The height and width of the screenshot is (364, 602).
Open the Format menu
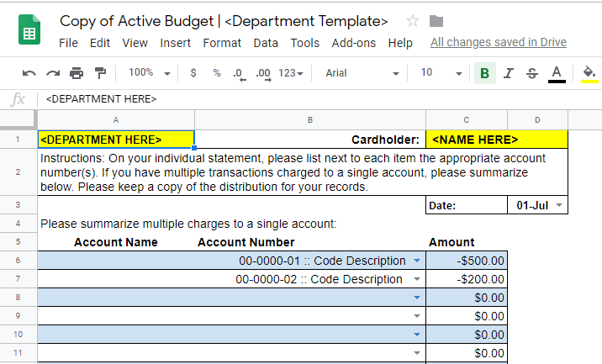coord(222,43)
